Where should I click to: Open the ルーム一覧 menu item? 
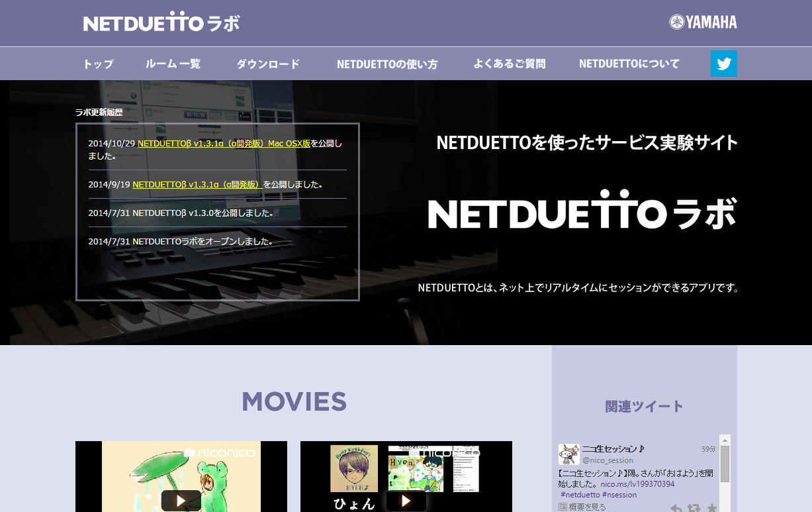pyautogui.click(x=173, y=64)
